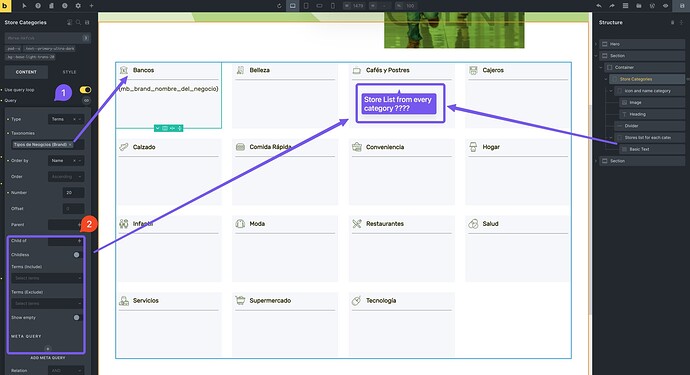Undo the last change

[x=598, y=6]
